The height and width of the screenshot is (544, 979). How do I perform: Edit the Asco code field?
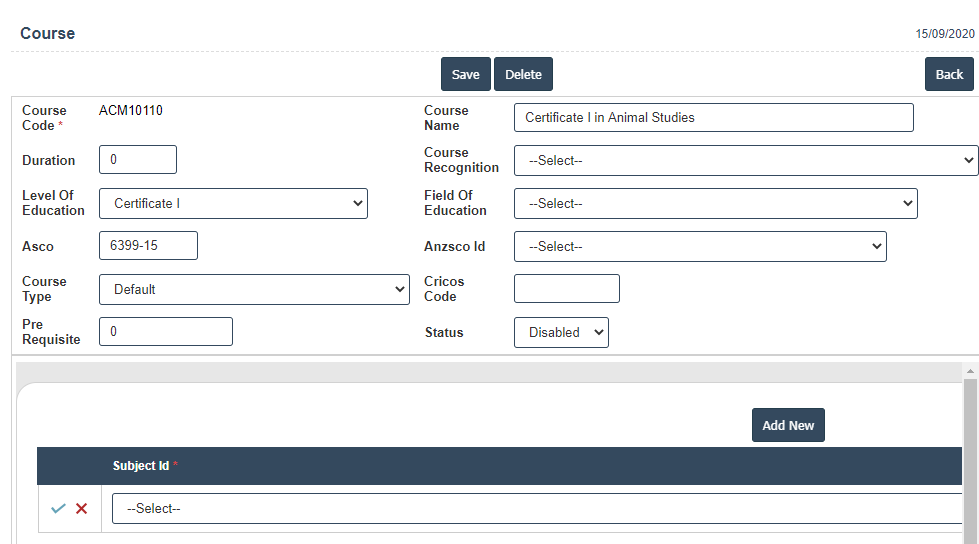pos(148,246)
